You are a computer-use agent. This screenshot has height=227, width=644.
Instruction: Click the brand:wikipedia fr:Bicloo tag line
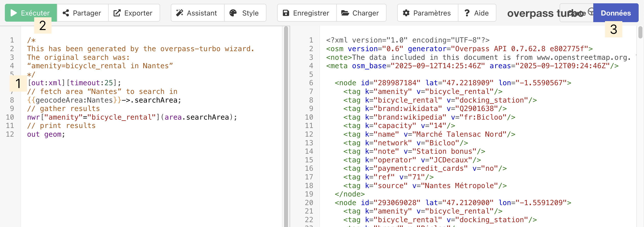tap(429, 117)
